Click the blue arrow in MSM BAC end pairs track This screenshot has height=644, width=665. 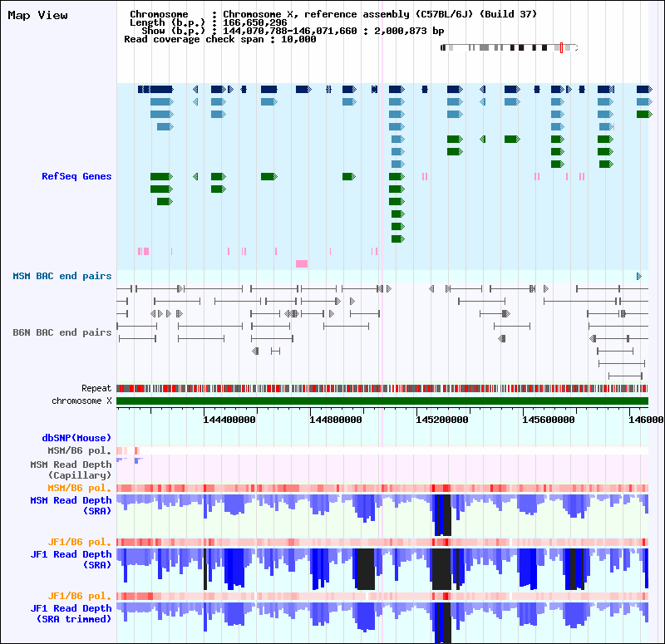click(x=639, y=277)
